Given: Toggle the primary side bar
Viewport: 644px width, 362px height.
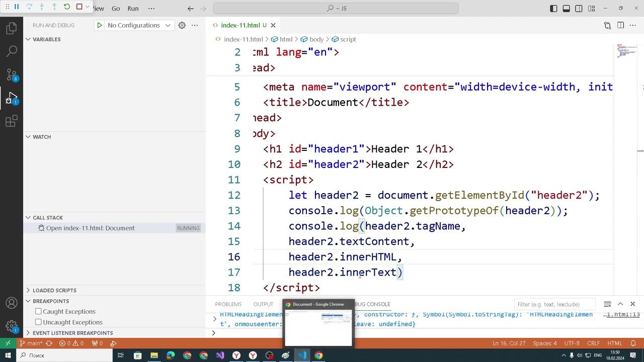Looking at the screenshot, I should pyautogui.click(x=553, y=9).
